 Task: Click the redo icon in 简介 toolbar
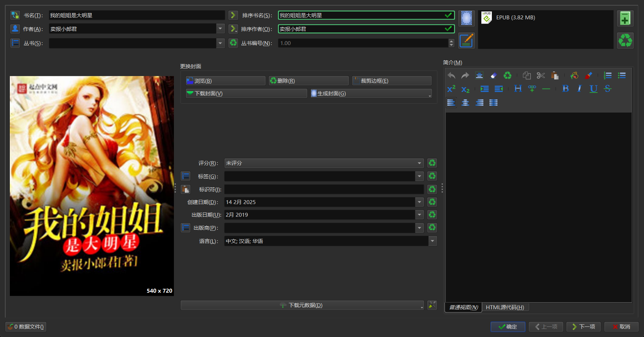tap(465, 75)
